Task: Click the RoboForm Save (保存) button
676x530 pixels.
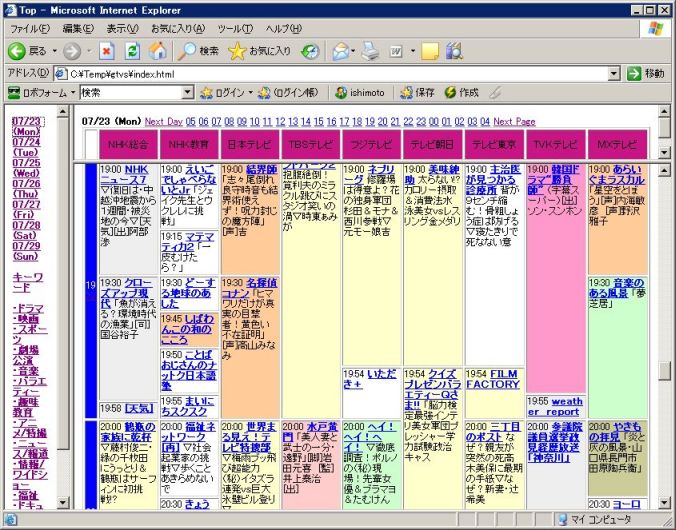Action: (x=417, y=92)
